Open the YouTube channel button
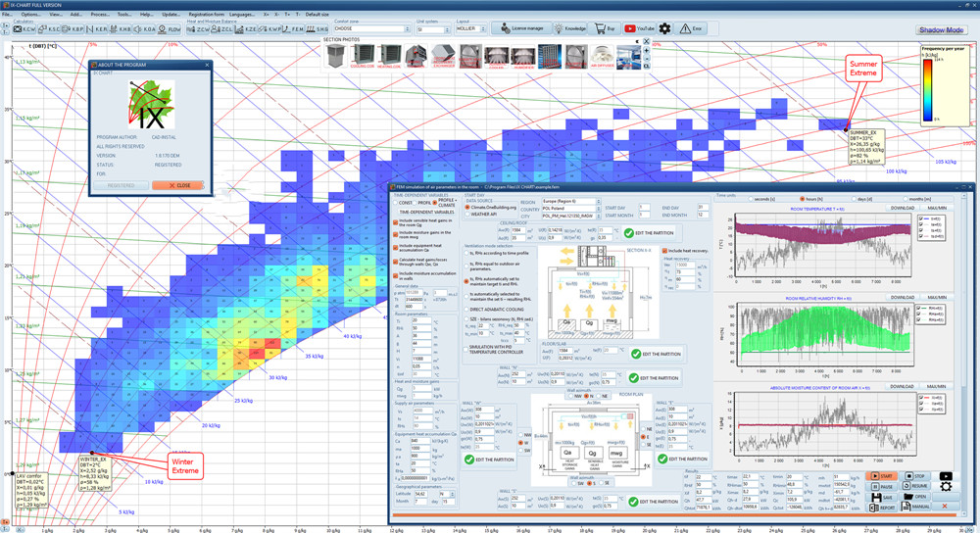This screenshot has width=980, height=533. tap(639, 28)
